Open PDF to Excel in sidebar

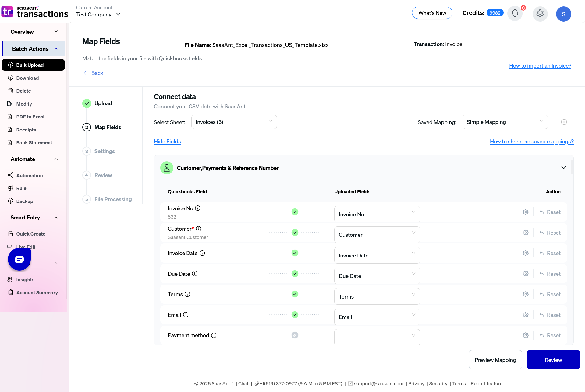coord(30,117)
